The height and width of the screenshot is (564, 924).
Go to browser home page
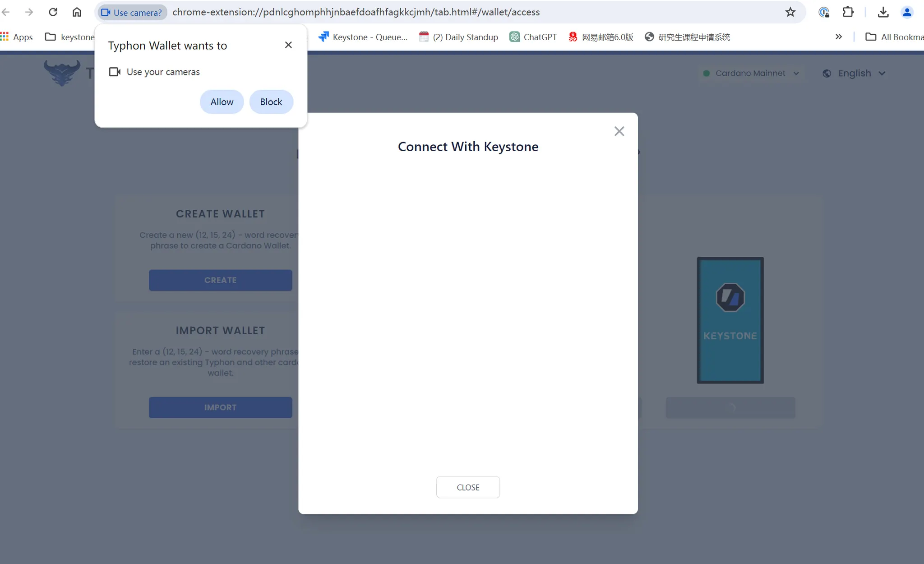[77, 12]
